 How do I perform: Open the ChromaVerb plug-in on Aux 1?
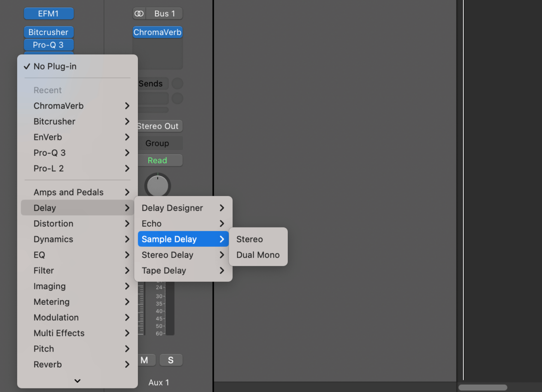(158, 32)
